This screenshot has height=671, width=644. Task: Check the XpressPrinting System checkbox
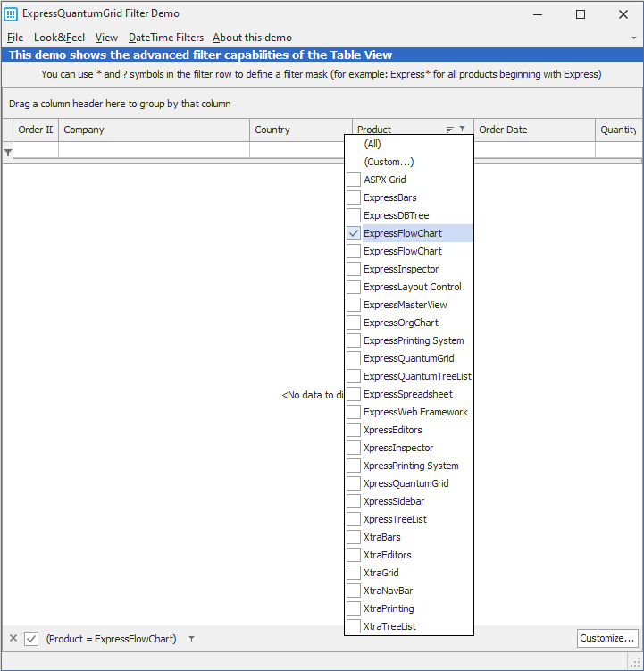pyautogui.click(x=354, y=466)
